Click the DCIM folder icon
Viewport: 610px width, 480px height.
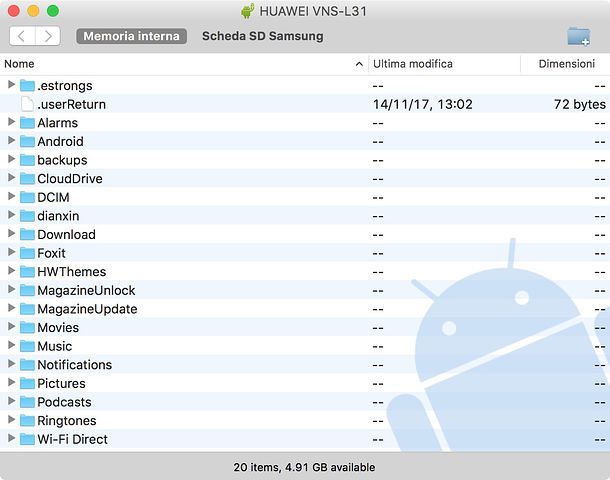point(27,197)
